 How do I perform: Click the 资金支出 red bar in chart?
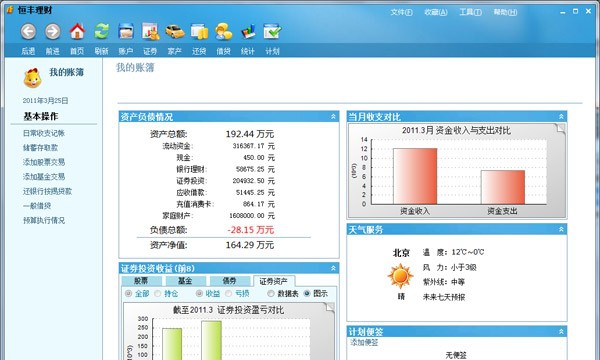coord(503,187)
